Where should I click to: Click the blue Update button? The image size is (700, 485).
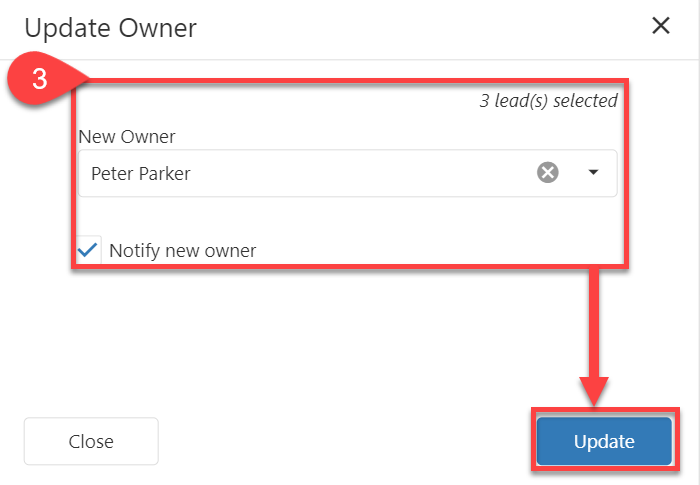click(x=604, y=441)
